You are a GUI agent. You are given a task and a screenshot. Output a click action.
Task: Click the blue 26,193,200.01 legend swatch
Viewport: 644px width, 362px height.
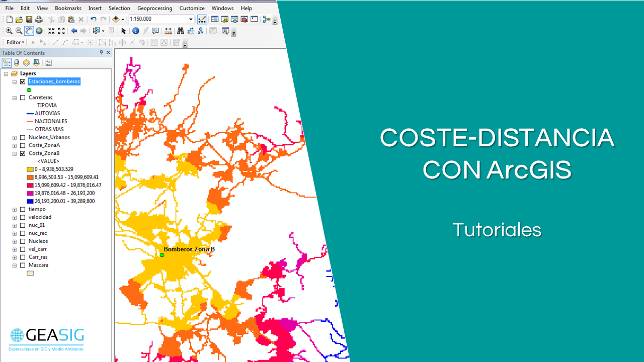[x=30, y=201]
